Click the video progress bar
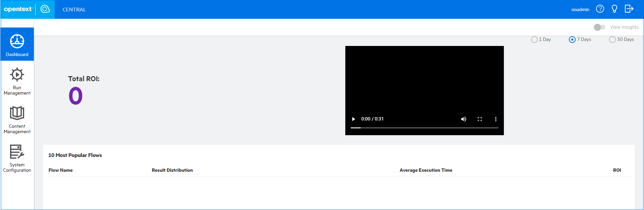This screenshot has height=210, width=644. point(424,128)
